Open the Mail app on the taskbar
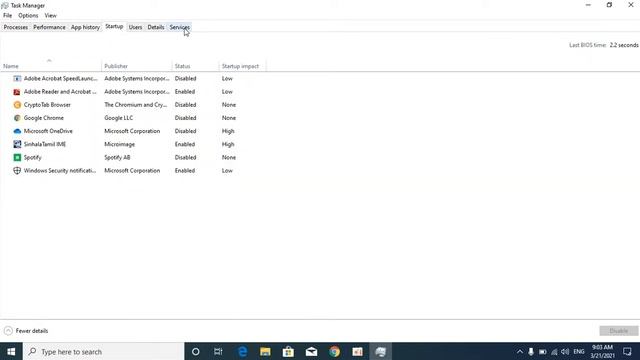Screen dimensions: 640x360 311,351
